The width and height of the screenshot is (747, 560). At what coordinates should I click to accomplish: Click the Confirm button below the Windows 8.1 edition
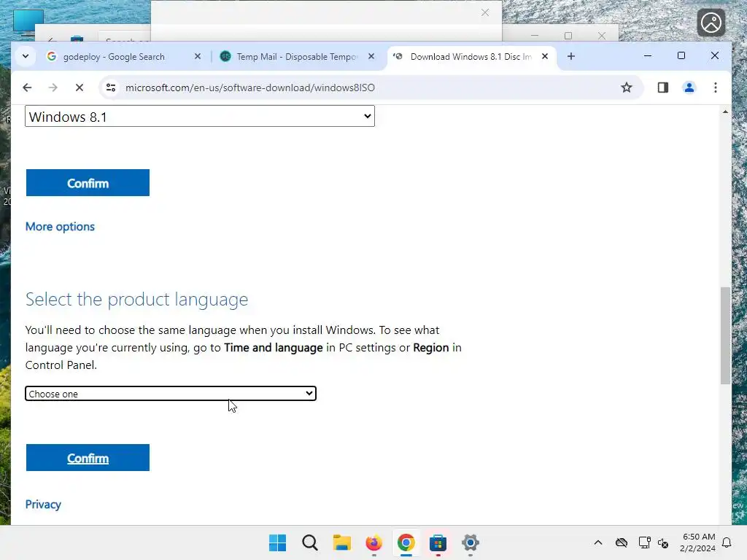[88, 183]
